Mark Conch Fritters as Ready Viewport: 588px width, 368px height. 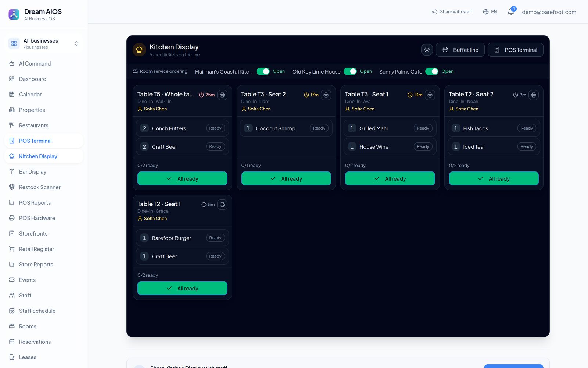215,128
